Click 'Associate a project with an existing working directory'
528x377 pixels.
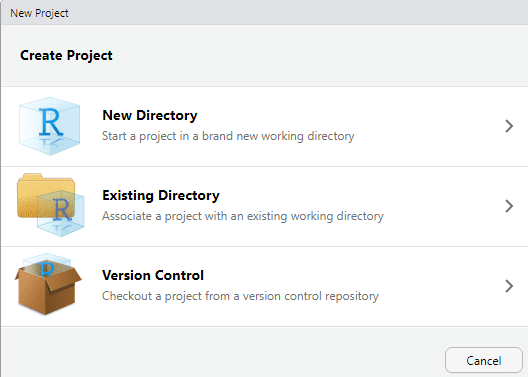(243, 216)
